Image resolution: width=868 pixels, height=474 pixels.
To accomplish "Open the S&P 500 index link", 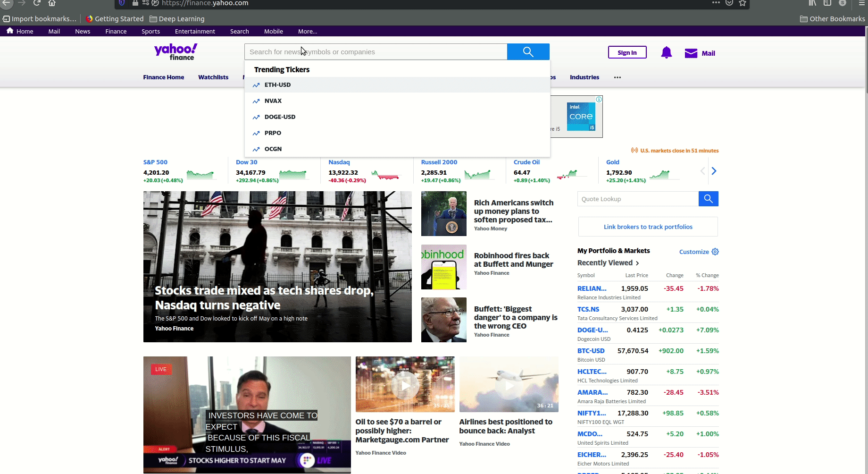I will pos(155,162).
